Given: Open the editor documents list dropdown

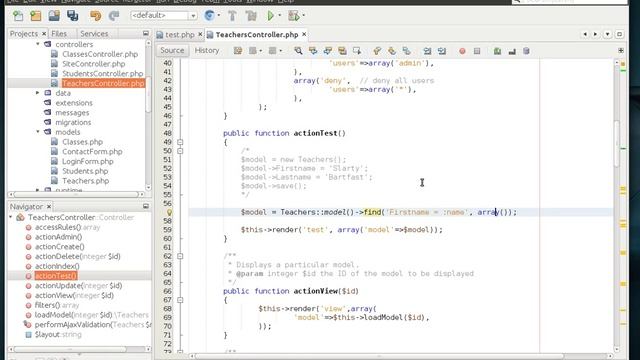Looking at the screenshot, I should (x=608, y=34).
